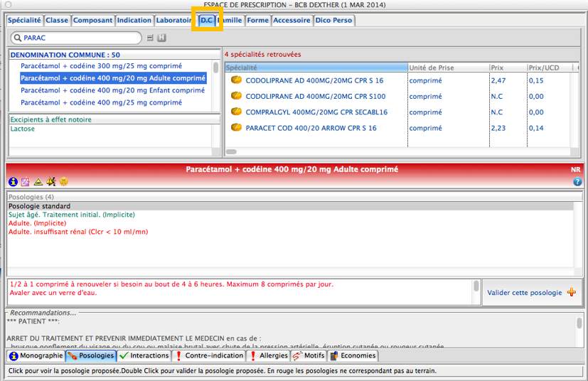Screen dimensions: 588x381
Task: Click the pill icon for COMPRALGYL 400MG/20MG
Action: click(237, 112)
